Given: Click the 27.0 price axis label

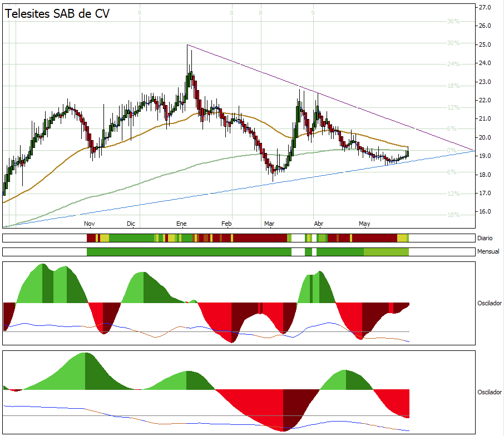Looking at the screenshot, I should [x=485, y=7].
